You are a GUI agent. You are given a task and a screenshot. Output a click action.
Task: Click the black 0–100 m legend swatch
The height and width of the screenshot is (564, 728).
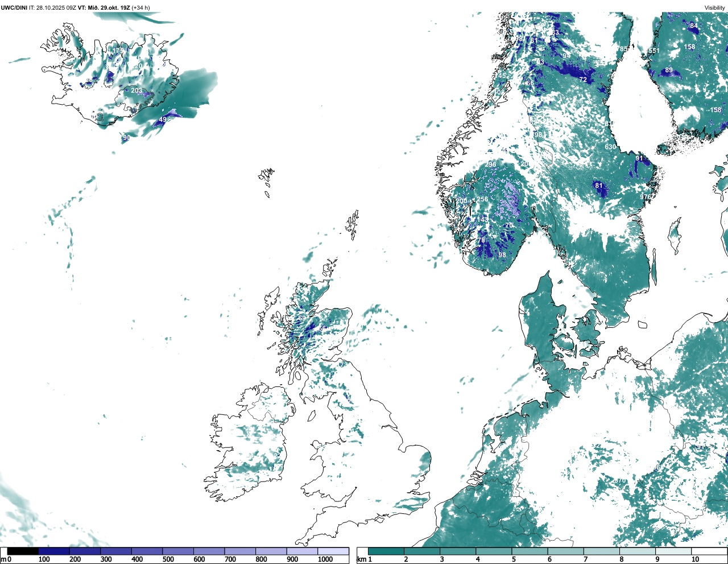tap(23, 551)
